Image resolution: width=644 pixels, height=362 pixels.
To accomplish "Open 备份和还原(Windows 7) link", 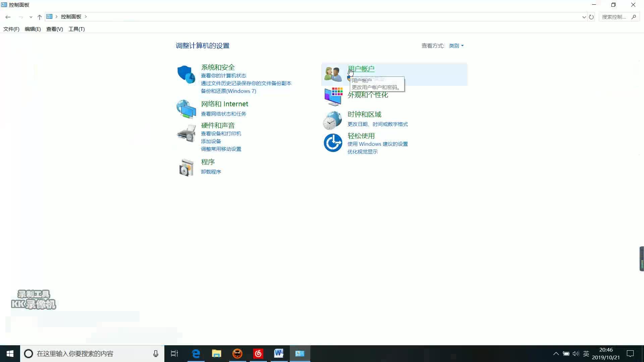I will (229, 91).
